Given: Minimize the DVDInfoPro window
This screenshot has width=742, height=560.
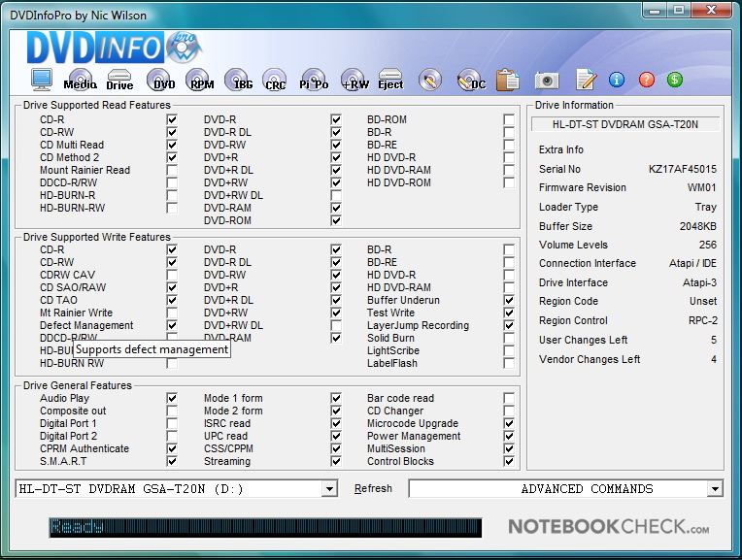Looking at the screenshot, I should click(x=655, y=10).
